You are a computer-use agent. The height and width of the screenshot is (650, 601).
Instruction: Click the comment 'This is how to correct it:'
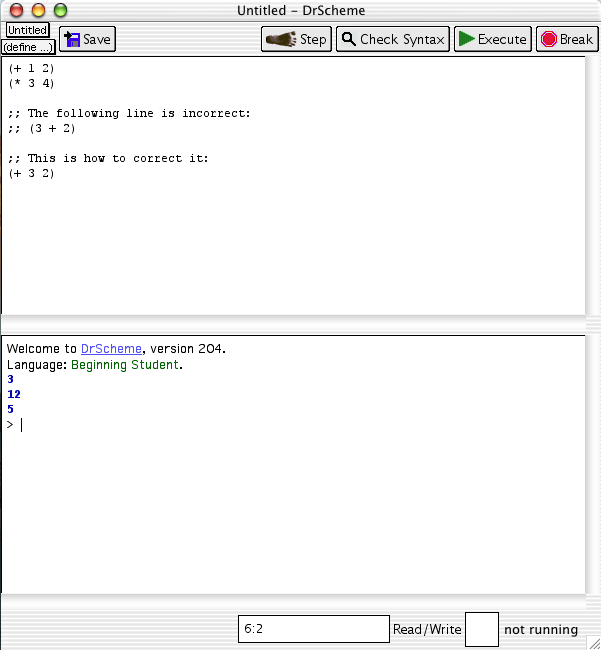pos(108,158)
